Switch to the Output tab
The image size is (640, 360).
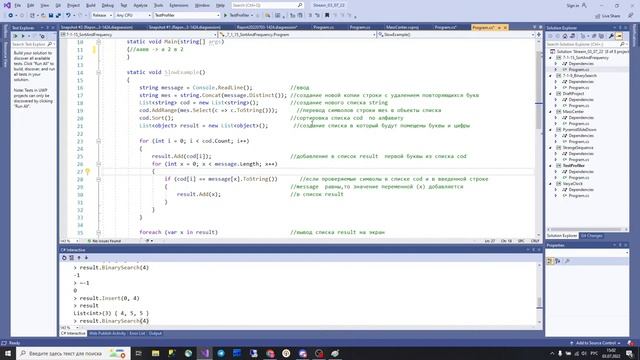pyautogui.click(x=155, y=333)
